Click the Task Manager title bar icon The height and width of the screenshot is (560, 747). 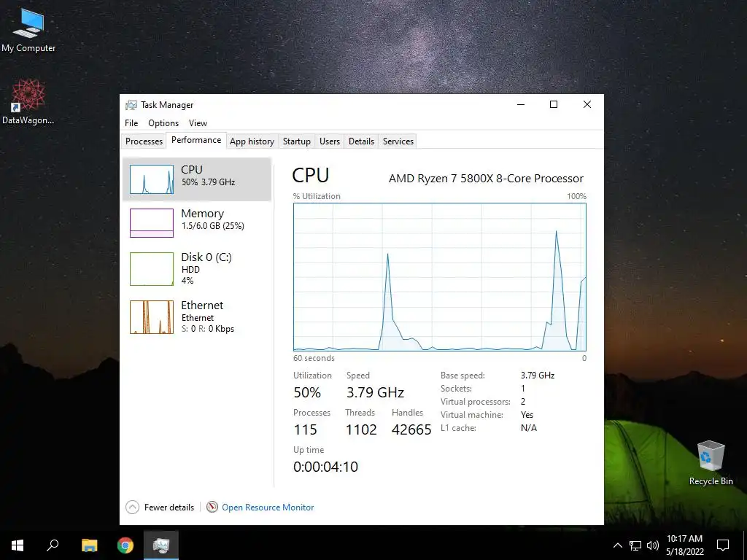[x=131, y=105]
